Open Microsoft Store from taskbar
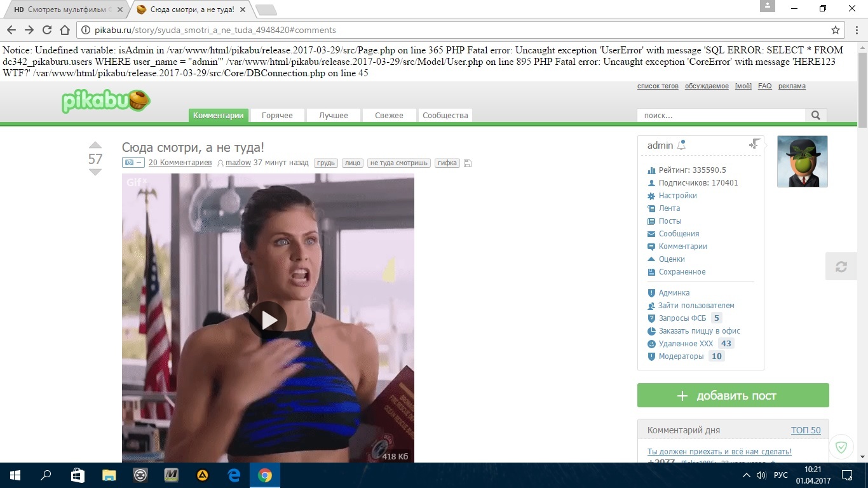 click(x=78, y=475)
